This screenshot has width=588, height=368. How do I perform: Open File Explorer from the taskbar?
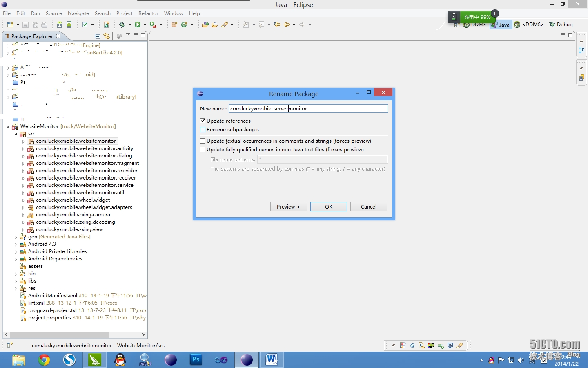(x=19, y=360)
